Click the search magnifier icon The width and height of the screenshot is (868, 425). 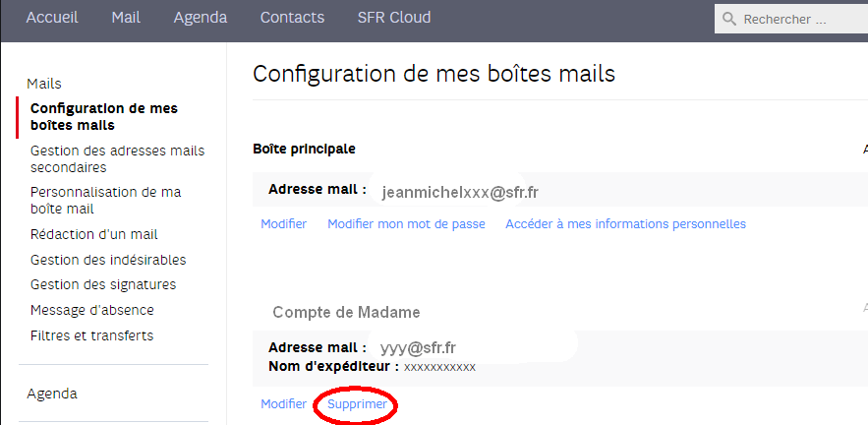(729, 19)
